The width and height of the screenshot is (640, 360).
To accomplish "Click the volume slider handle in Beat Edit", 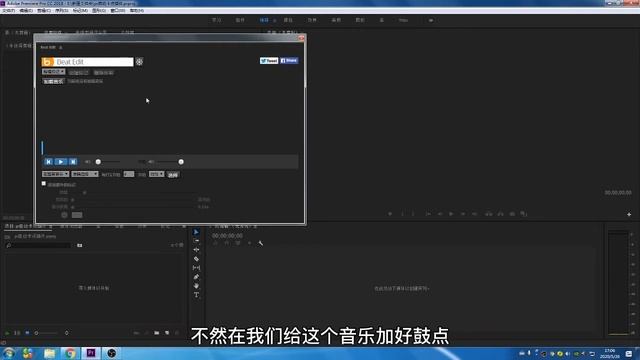I will point(98,162).
